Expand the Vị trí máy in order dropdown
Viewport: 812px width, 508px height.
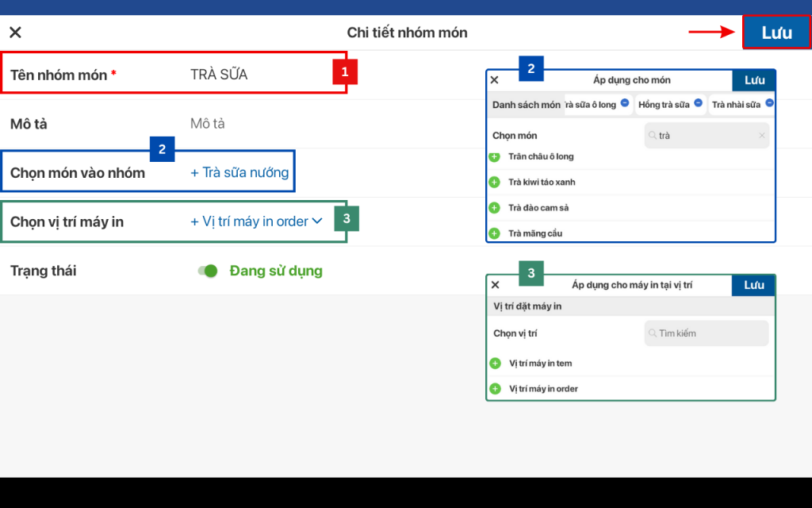tap(317, 221)
